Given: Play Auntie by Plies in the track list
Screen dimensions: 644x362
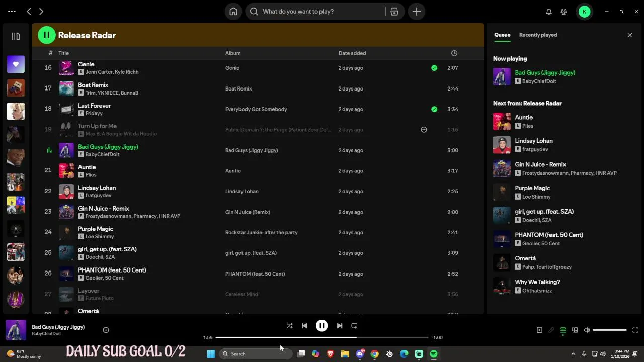Looking at the screenshot, I should pyautogui.click(x=258, y=171).
